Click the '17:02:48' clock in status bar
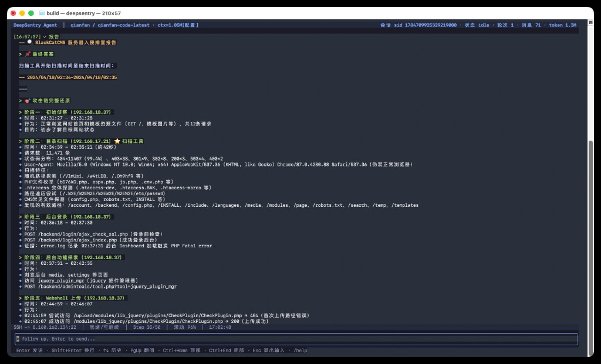The image size is (601, 364). pos(220,327)
